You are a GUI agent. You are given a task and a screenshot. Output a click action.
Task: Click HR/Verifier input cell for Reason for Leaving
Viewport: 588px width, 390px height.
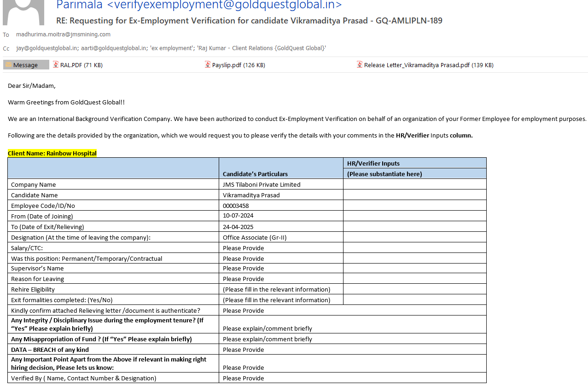tap(414, 279)
